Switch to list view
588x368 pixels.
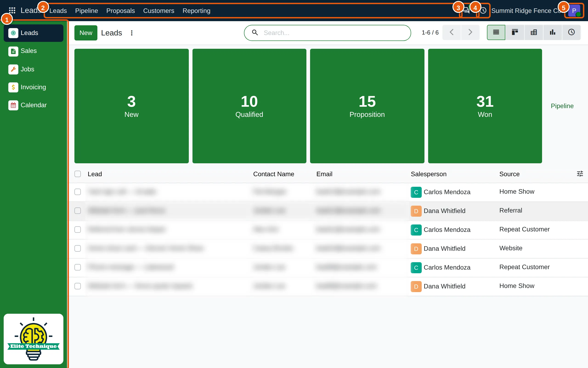tap(496, 32)
